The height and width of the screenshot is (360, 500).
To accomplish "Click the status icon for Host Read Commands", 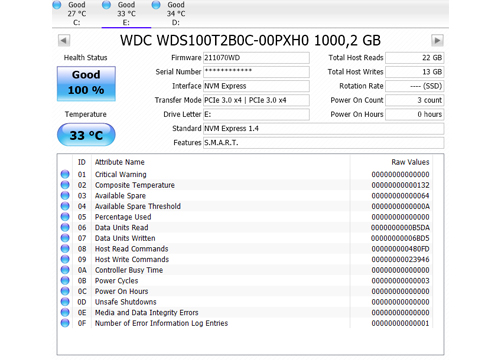I will 65,249.
